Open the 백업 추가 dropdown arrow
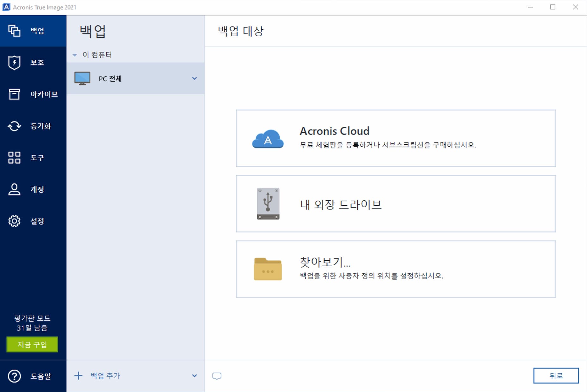Viewport: 587px width, 392px height. tap(195, 376)
